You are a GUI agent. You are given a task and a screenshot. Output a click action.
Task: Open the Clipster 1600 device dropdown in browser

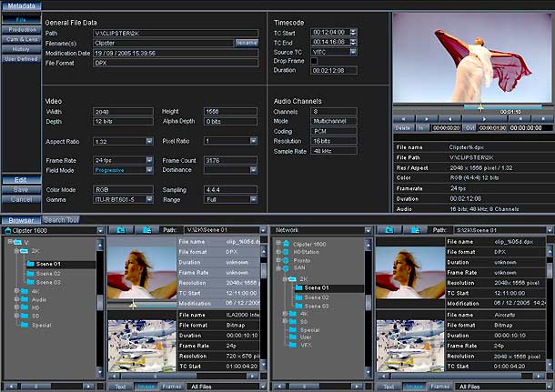tap(100, 231)
